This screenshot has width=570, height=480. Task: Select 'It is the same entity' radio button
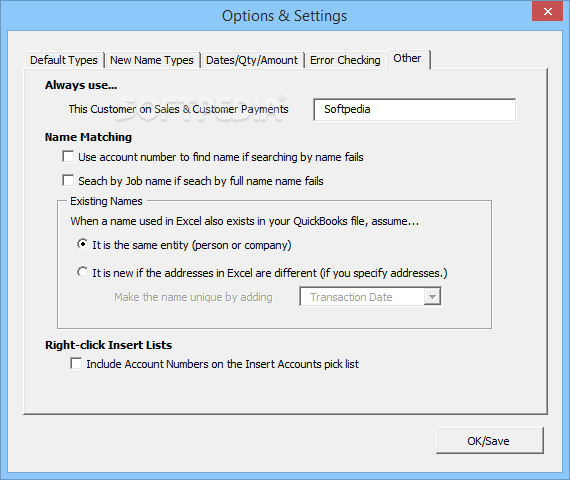83,244
